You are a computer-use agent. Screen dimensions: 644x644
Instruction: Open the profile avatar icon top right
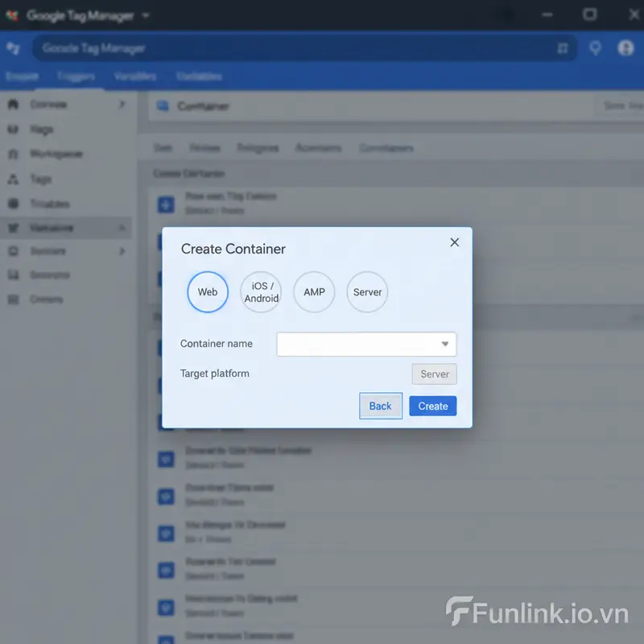[x=625, y=48]
